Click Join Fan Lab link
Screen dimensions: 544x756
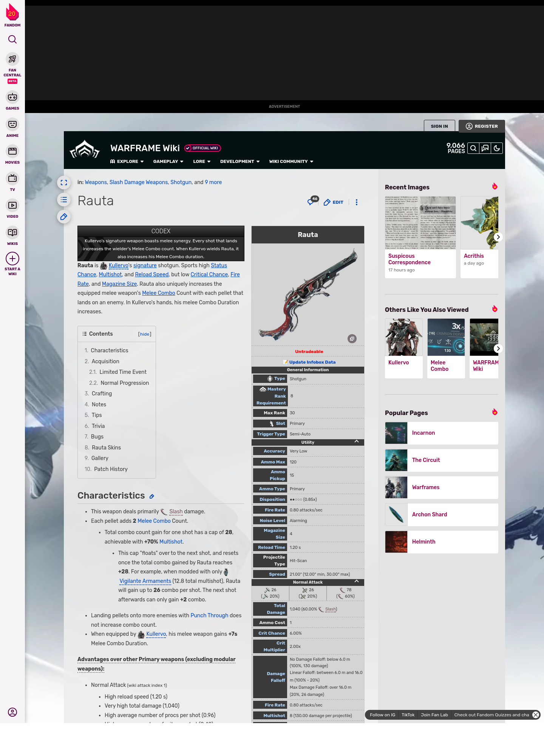(x=434, y=715)
